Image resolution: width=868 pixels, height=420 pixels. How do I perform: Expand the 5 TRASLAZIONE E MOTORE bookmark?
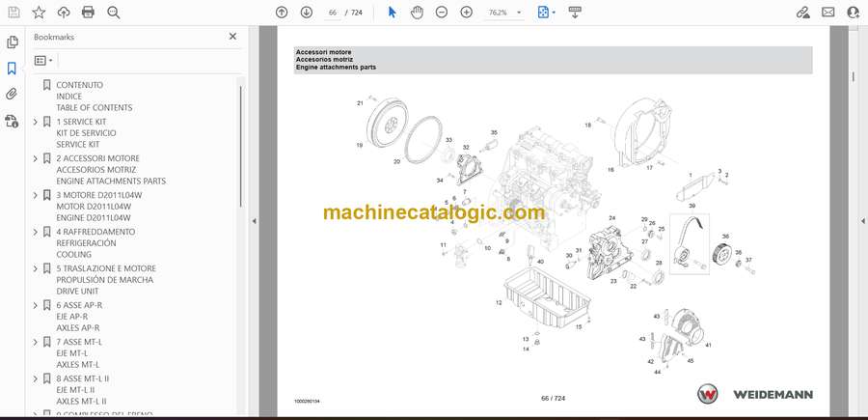pos(36,268)
